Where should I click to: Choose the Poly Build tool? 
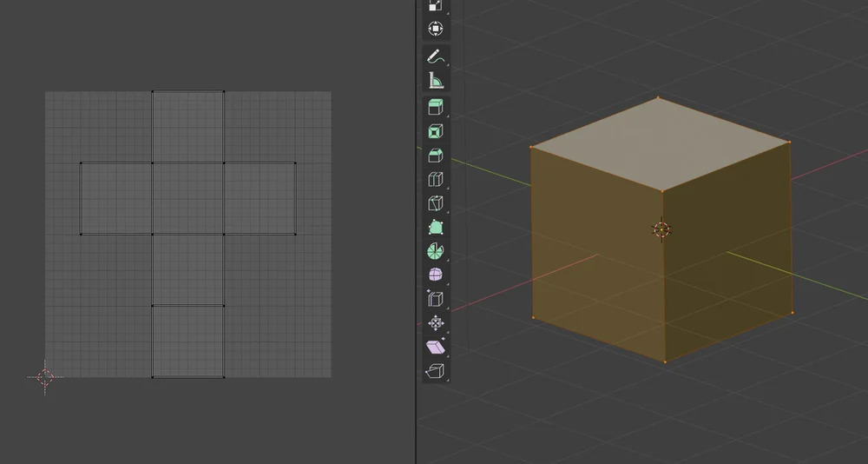click(436, 228)
